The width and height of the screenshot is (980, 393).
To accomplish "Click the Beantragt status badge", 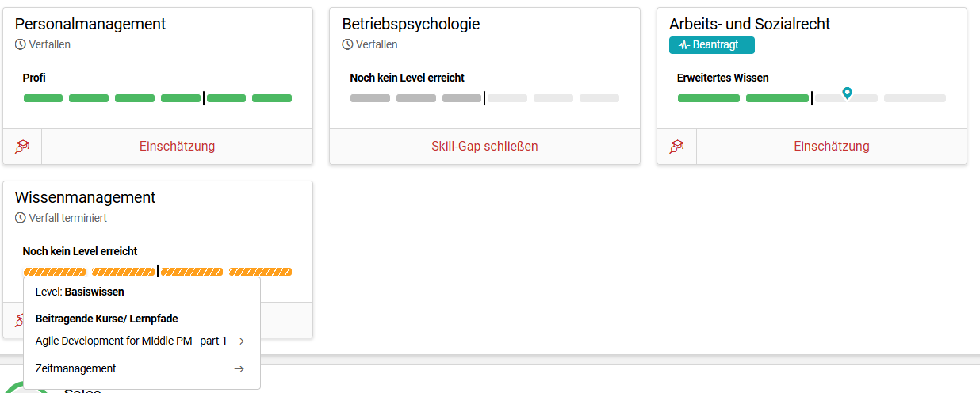I will point(712,45).
